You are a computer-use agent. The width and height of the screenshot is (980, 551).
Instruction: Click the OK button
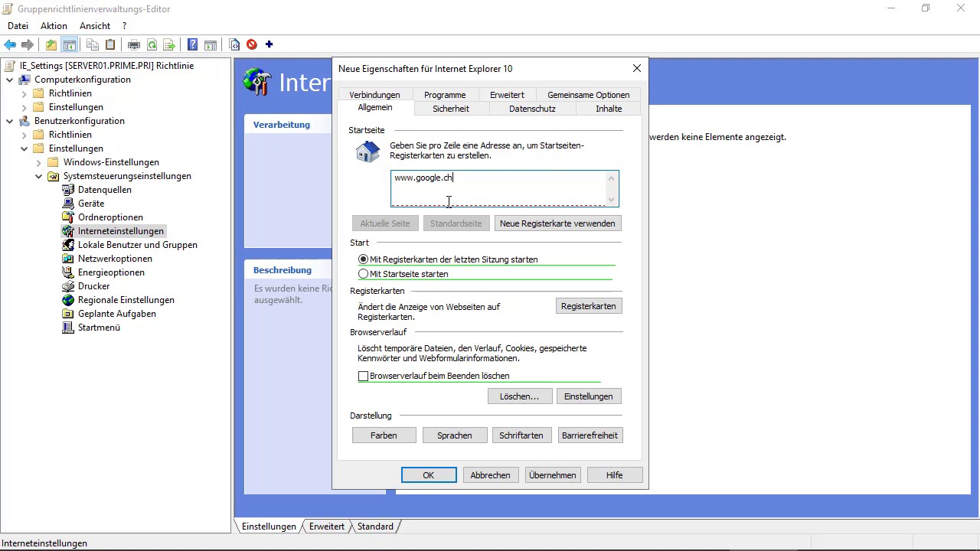point(429,475)
